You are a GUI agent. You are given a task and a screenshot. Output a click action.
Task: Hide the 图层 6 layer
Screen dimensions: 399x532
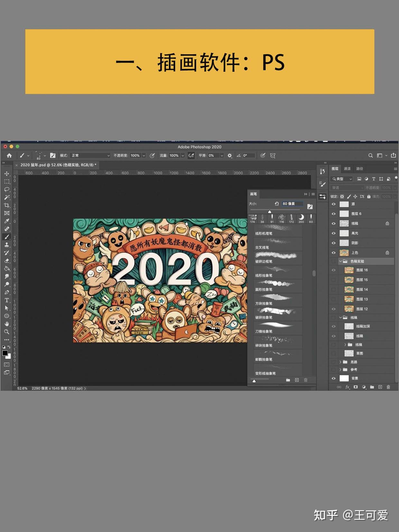coord(333,214)
